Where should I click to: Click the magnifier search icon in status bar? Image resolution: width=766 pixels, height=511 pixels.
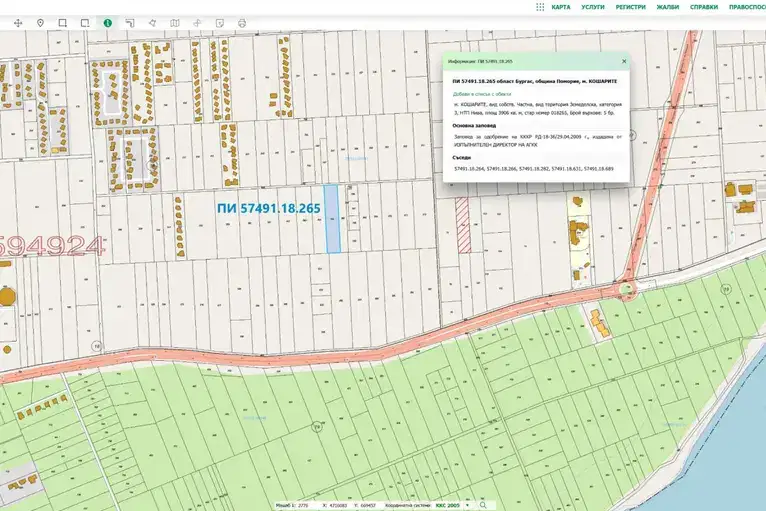(x=483, y=505)
